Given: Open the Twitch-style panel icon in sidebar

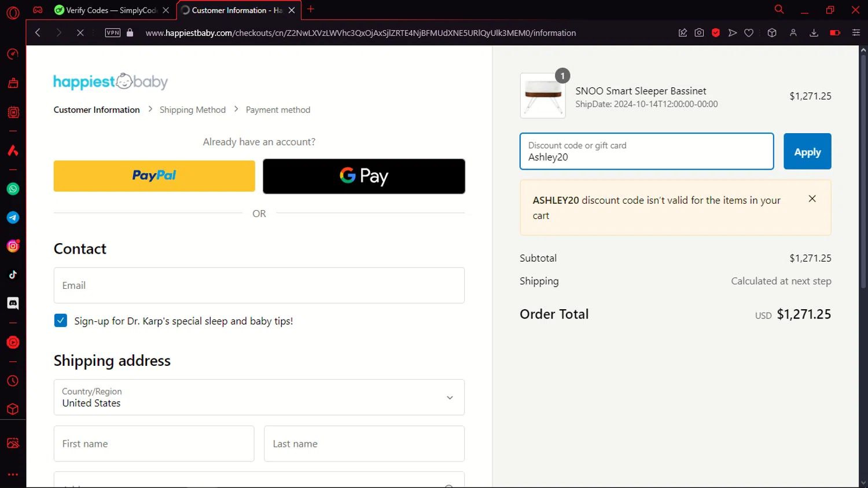Looking at the screenshot, I should pos(13,112).
